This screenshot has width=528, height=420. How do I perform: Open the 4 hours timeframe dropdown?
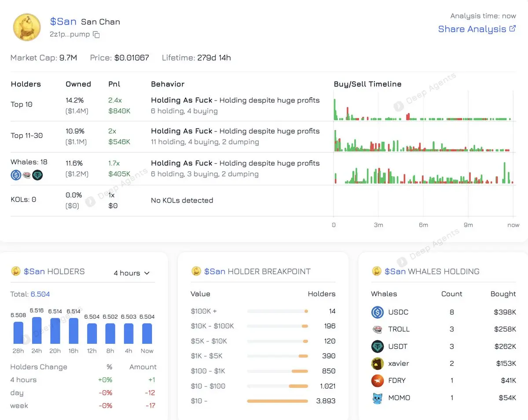click(x=132, y=273)
